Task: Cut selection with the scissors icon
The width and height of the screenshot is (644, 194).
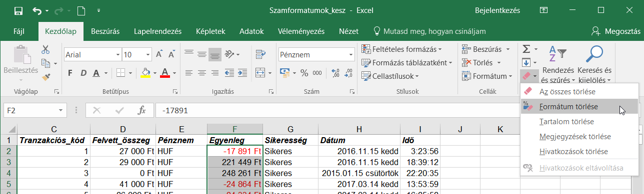Action: click(x=45, y=49)
